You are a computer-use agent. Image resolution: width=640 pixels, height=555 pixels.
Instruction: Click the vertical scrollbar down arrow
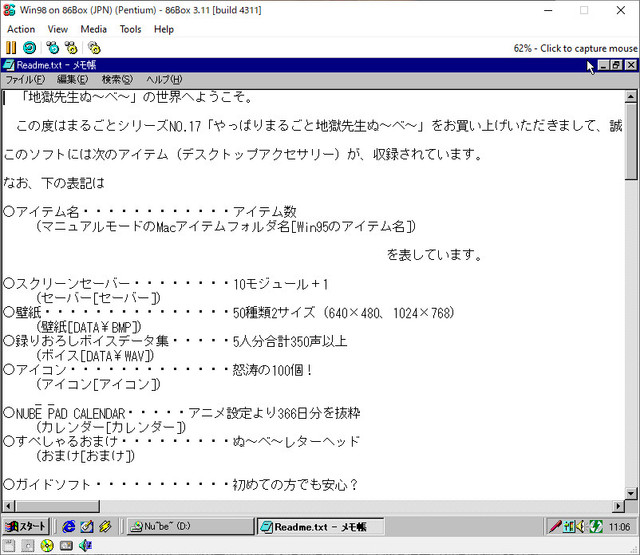click(x=631, y=493)
